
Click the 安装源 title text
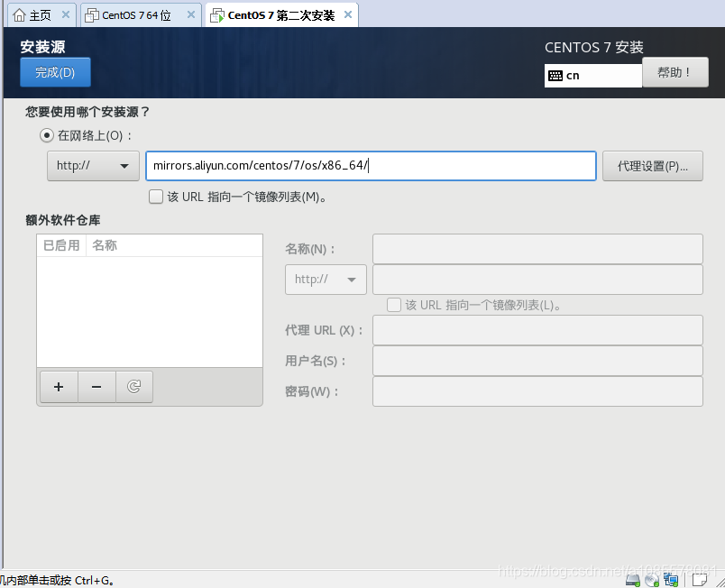pyautogui.click(x=42, y=47)
